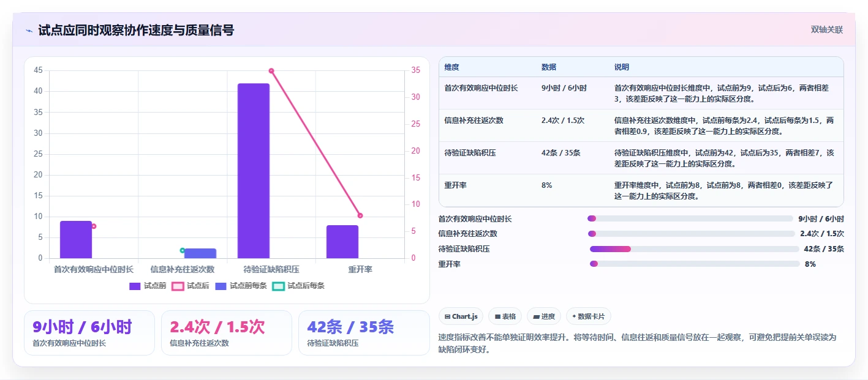Click the chart x-axis label 首次有效响应中位时长
Viewport: 868px width, 380px height.
(94, 269)
